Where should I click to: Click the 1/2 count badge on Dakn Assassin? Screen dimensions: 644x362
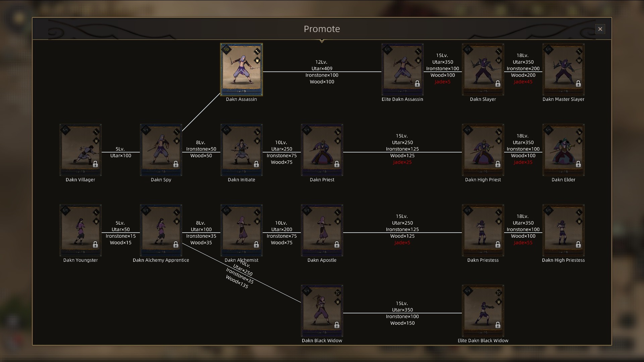pyautogui.click(x=226, y=50)
